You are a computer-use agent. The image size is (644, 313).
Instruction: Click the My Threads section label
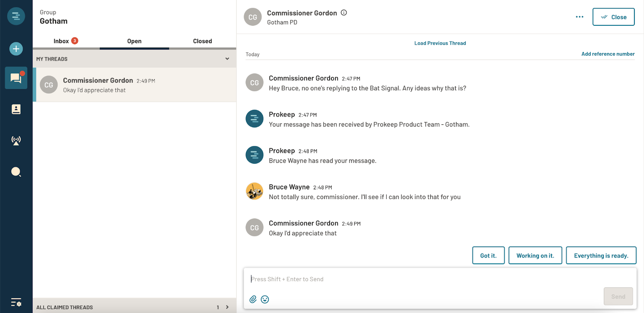click(x=52, y=59)
